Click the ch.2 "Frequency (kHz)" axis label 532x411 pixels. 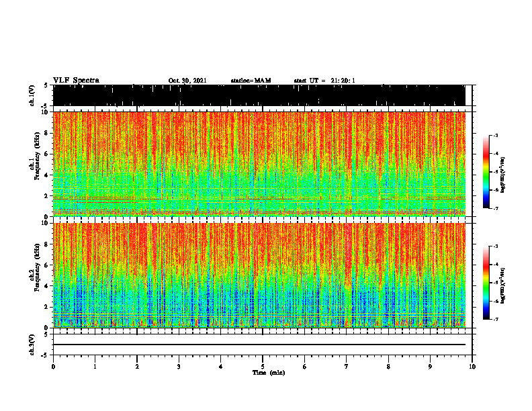37,267
